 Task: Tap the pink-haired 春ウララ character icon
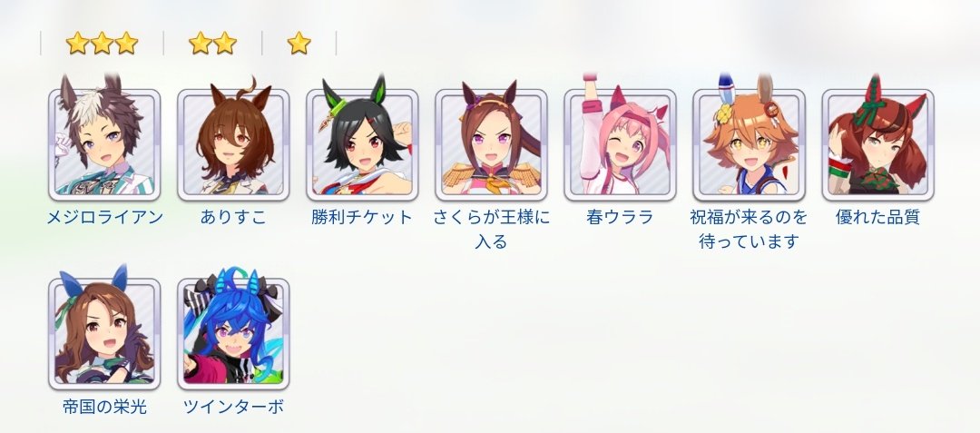(620, 144)
